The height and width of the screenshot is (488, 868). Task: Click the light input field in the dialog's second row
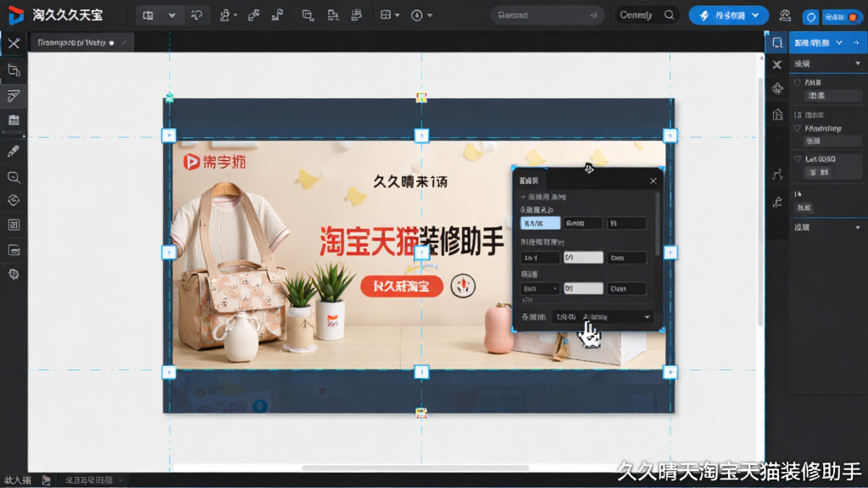(x=583, y=258)
